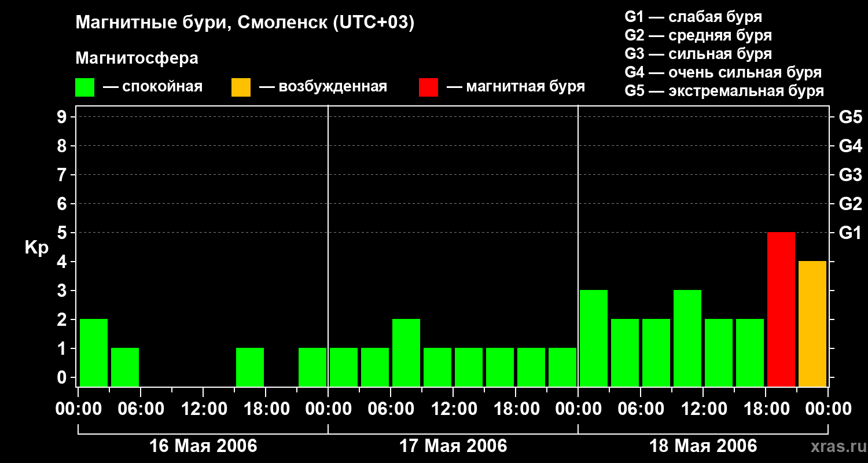Image resolution: width=868 pixels, height=463 pixels.
Task: Click the '— спокойная' legend label
Action: [153, 87]
